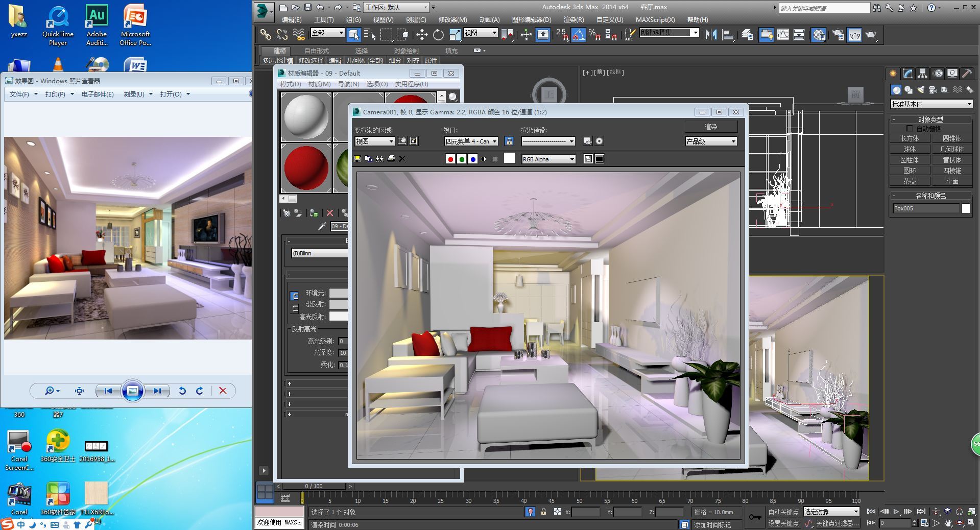
Task: Open the 创建选择集 named selection dropdown
Action: [670, 33]
